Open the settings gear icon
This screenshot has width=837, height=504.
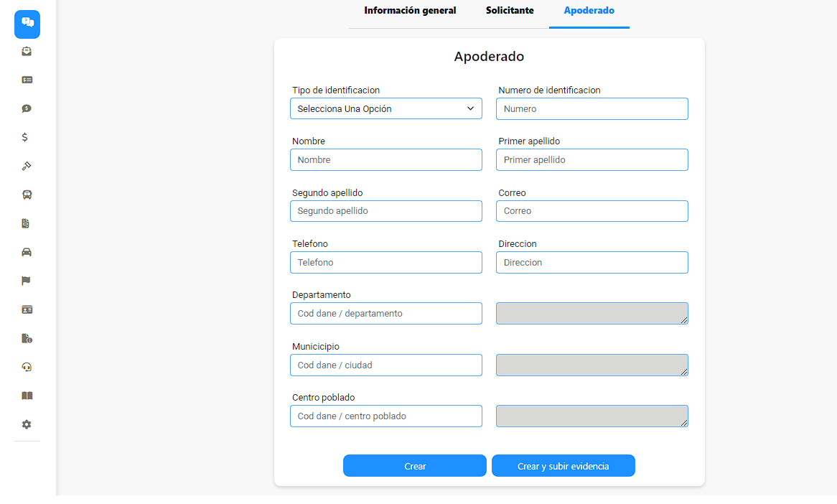coord(27,424)
